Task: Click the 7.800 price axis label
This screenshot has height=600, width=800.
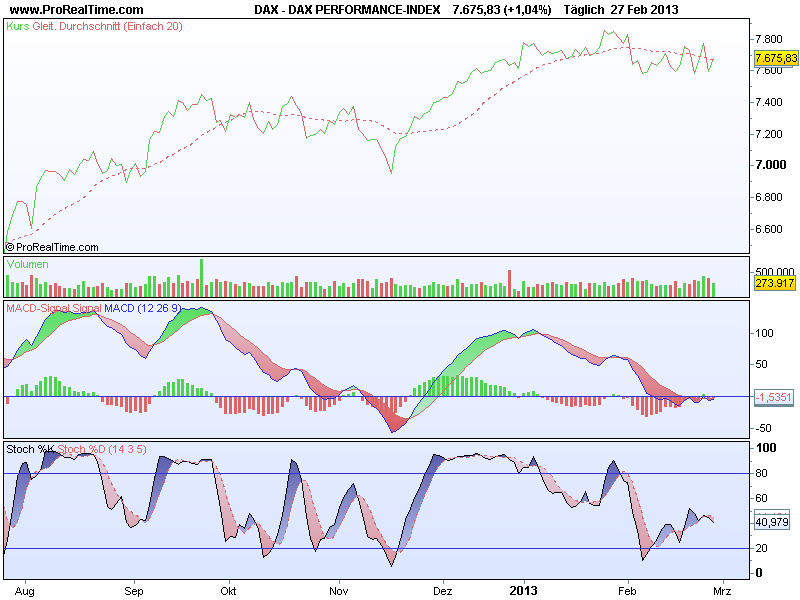Action: pos(769,39)
